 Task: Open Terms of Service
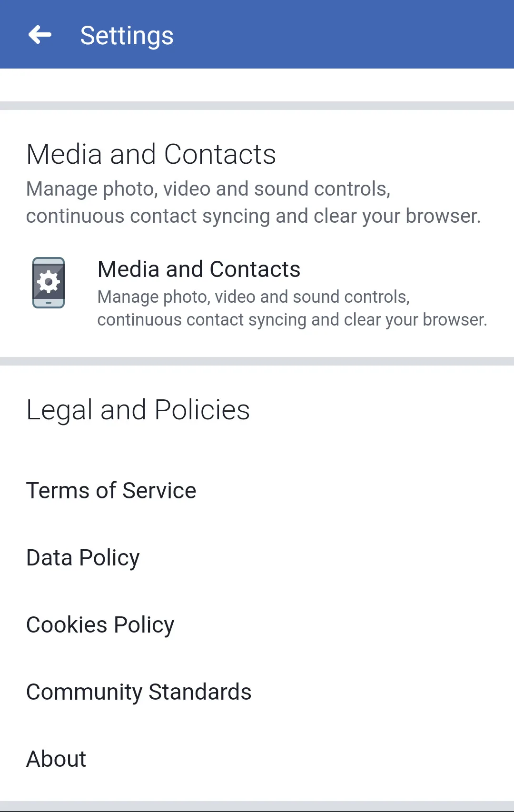pos(111,491)
